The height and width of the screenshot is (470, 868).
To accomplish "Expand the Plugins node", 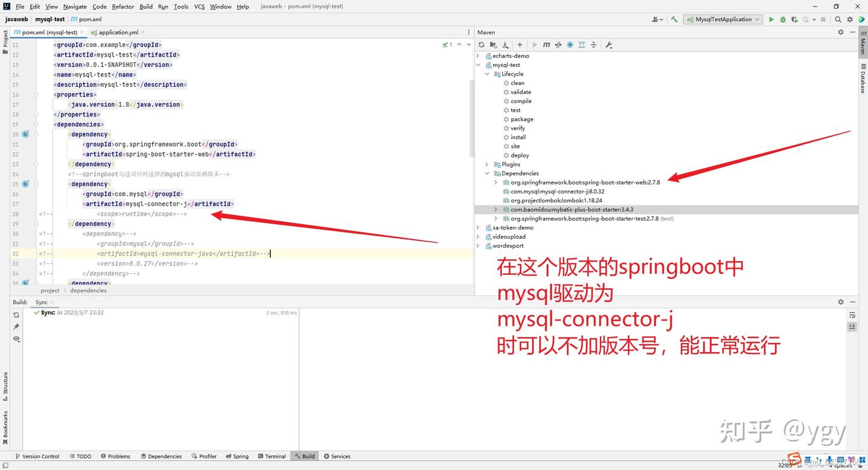I will (x=487, y=164).
